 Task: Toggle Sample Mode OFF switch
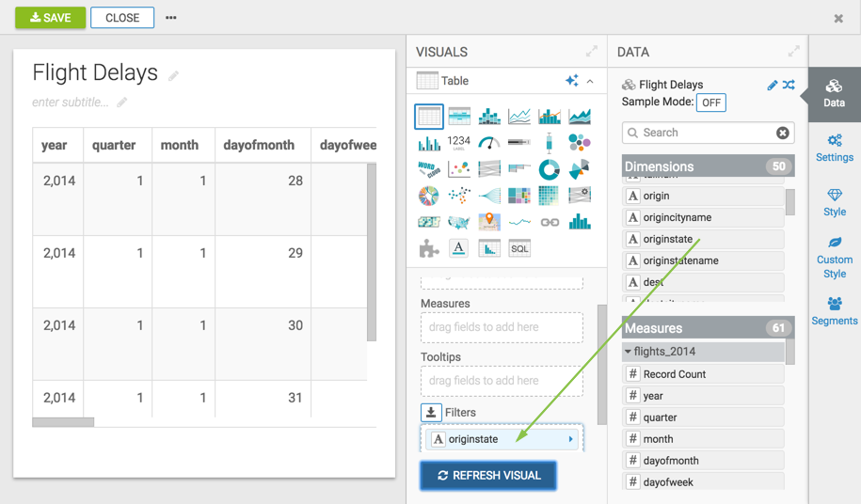[x=710, y=102]
